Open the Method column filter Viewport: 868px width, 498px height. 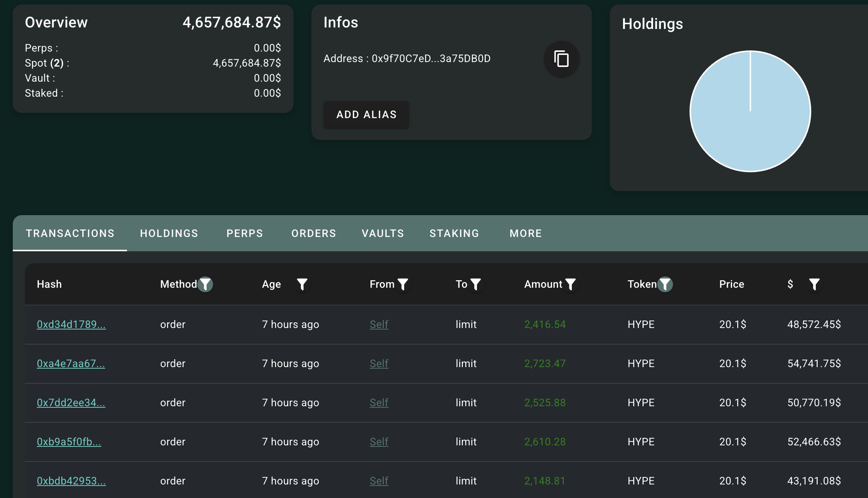pos(206,284)
